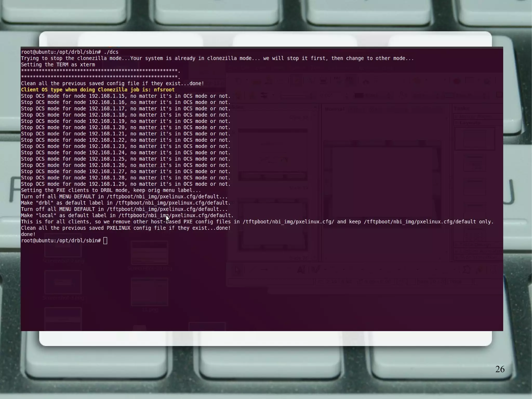The height and width of the screenshot is (399, 532).
Task: Click the line color swatch in Impress toolbar
Action: [359, 95]
